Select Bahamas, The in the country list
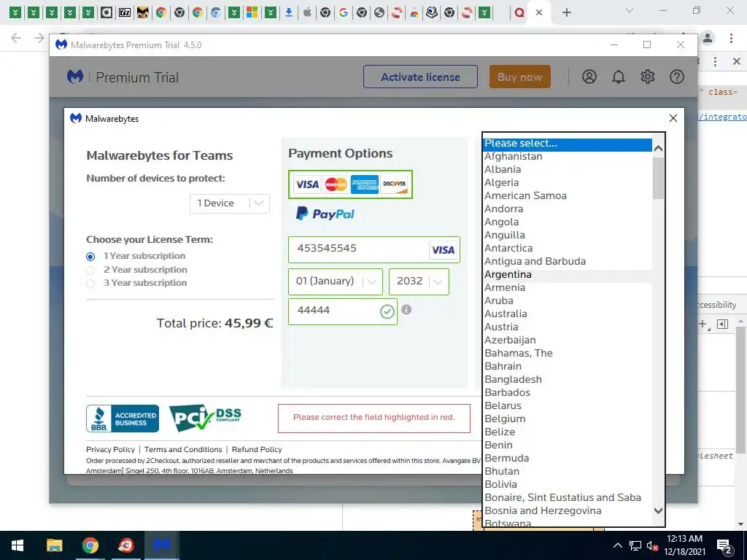747x560 pixels. coord(568,353)
